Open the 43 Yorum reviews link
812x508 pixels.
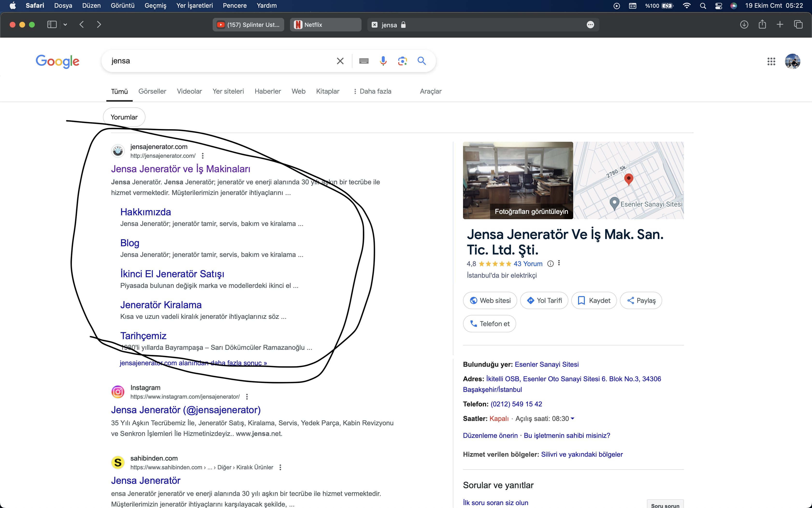tap(528, 264)
